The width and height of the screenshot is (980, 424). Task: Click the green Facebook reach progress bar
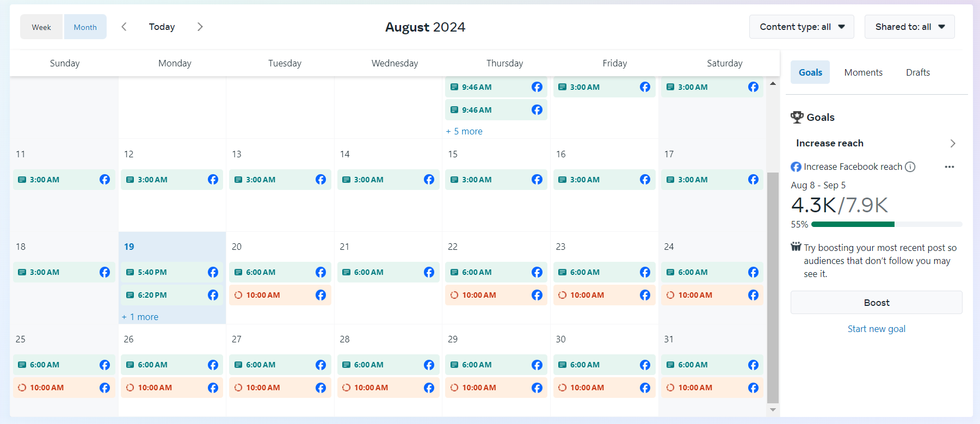pyautogui.click(x=853, y=224)
